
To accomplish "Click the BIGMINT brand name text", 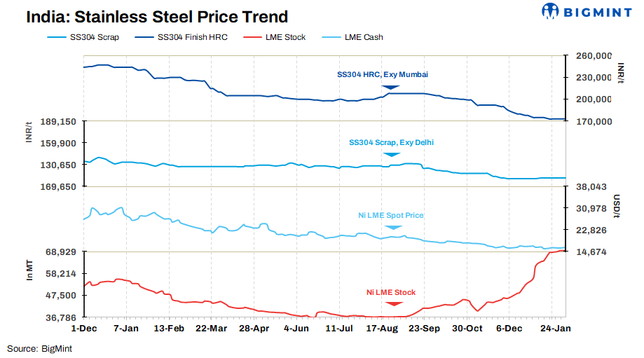I will point(597,11).
